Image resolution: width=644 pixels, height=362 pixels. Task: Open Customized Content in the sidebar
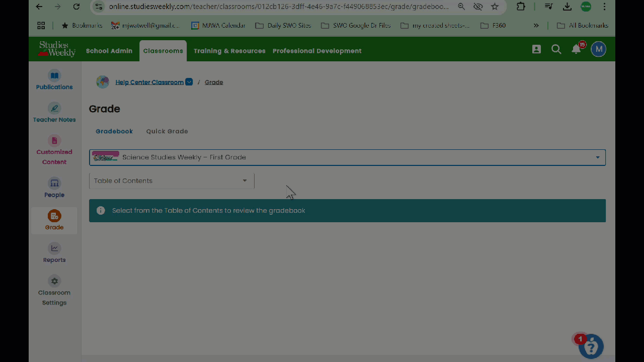click(54, 150)
